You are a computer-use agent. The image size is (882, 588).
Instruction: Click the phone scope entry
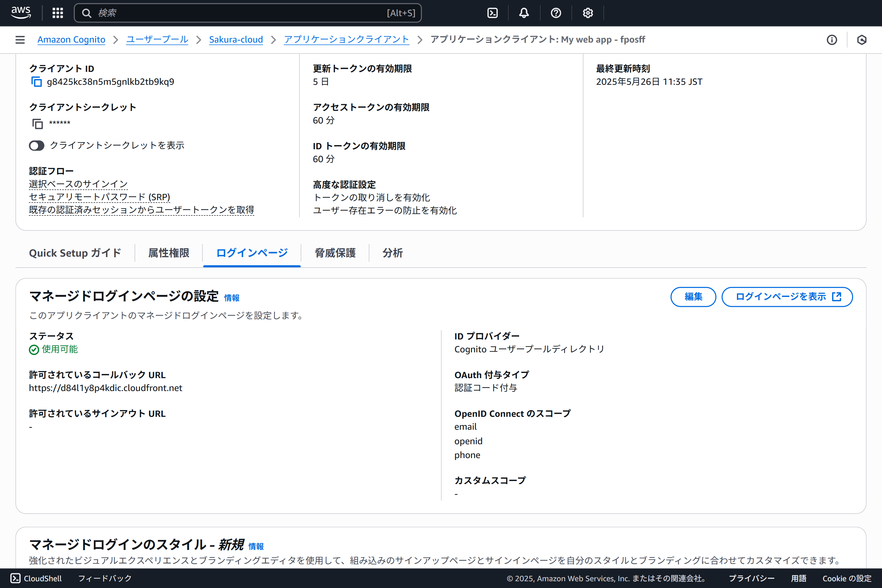click(467, 455)
